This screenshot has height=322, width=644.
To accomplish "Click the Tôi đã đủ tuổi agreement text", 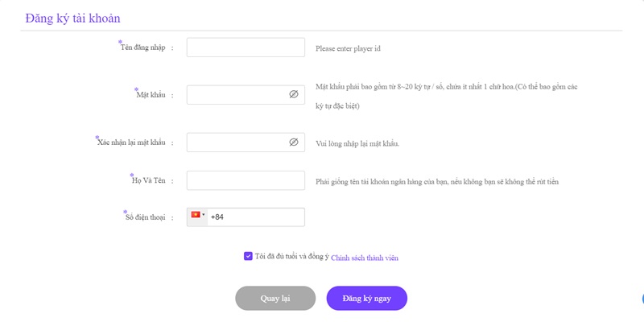I will 292,257.
